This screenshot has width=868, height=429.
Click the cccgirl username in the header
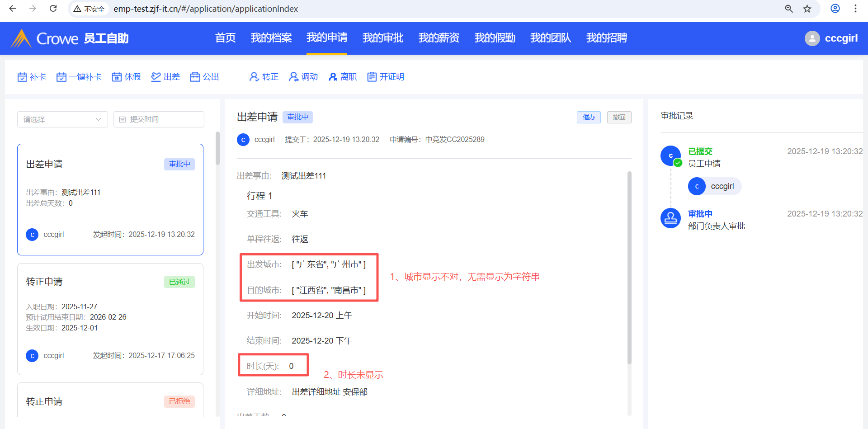[x=841, y=38]
